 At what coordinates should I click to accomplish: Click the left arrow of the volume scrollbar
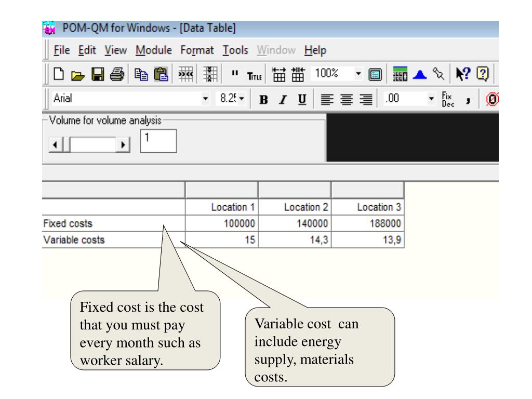pos(55,145)
